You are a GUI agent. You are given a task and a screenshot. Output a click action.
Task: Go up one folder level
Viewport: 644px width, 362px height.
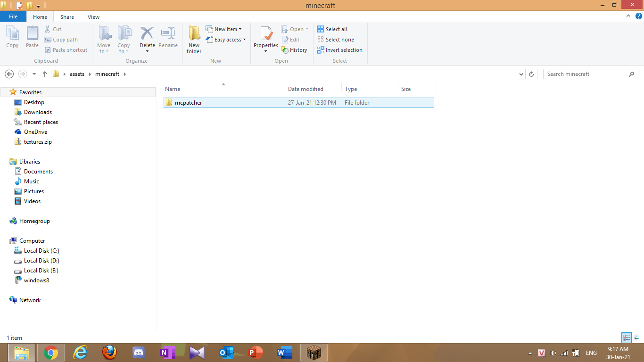(x=45, y=74)
